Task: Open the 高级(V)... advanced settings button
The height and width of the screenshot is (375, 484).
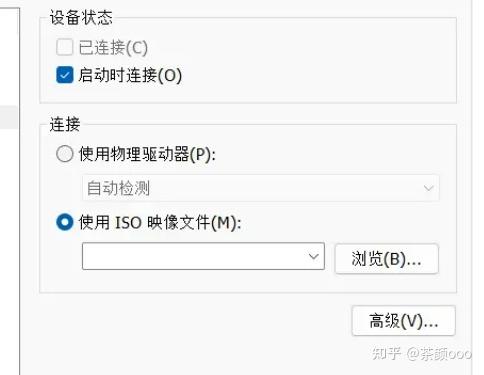Action: pos(403,321)
